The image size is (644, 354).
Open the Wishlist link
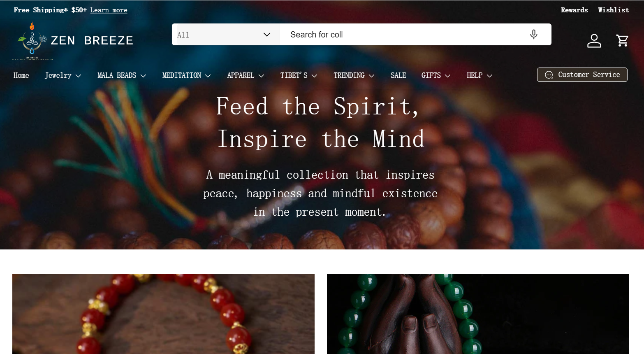click(613, 10)
